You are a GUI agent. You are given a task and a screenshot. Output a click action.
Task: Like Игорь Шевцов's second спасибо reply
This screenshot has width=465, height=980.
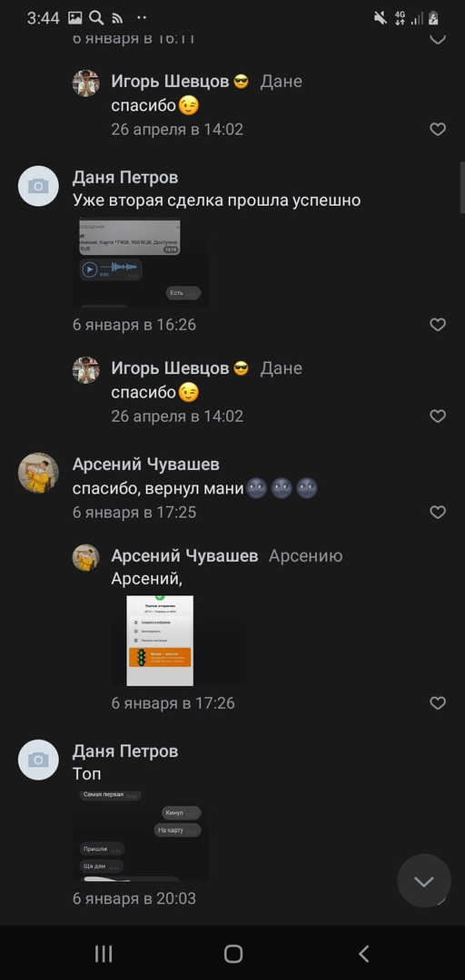(x=438, y=416)
